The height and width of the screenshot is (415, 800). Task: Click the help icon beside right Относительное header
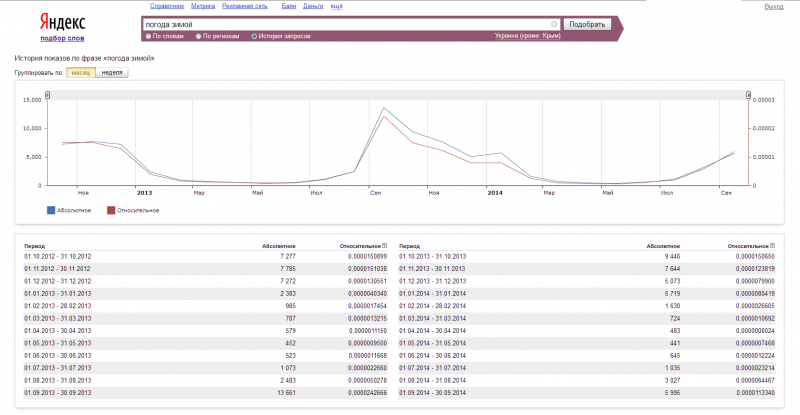pos(772,246)
